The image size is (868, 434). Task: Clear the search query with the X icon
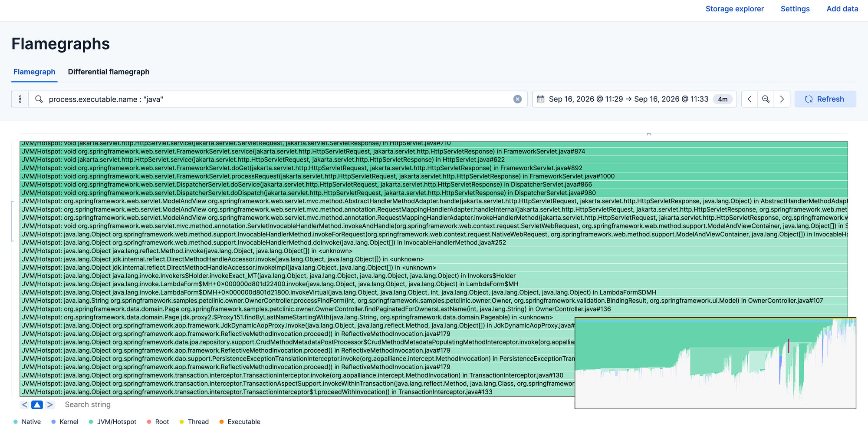click(x=517, y=99)
